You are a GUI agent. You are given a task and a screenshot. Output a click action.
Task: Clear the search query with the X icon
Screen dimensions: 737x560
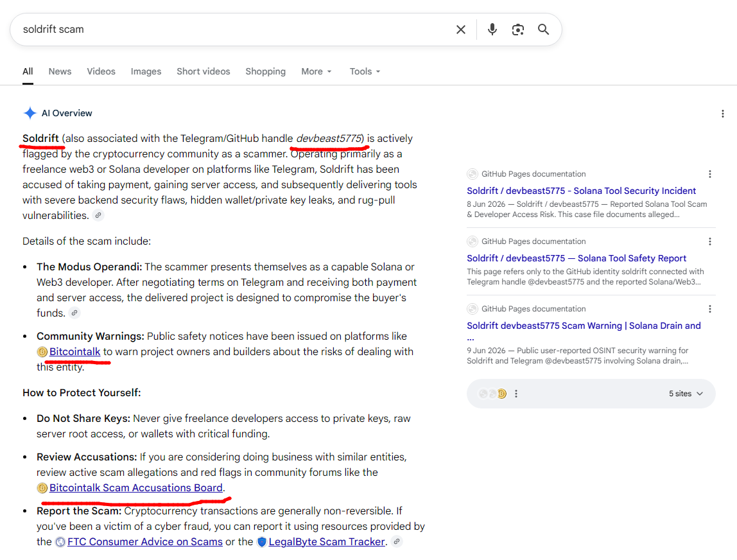[x=461, y=30]
